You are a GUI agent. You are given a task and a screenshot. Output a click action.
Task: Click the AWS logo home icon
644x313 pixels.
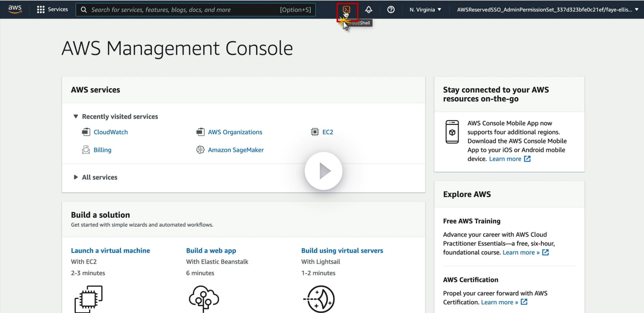[15, 9]
